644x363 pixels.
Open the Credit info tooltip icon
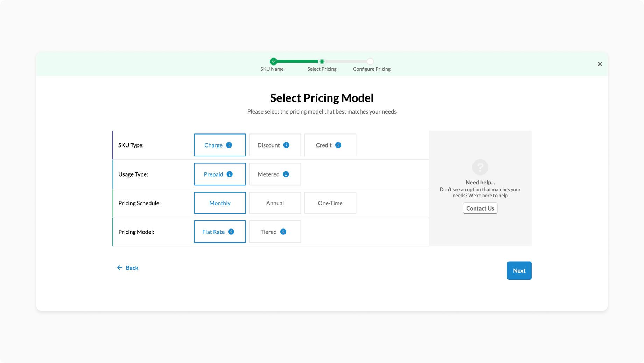338,145
